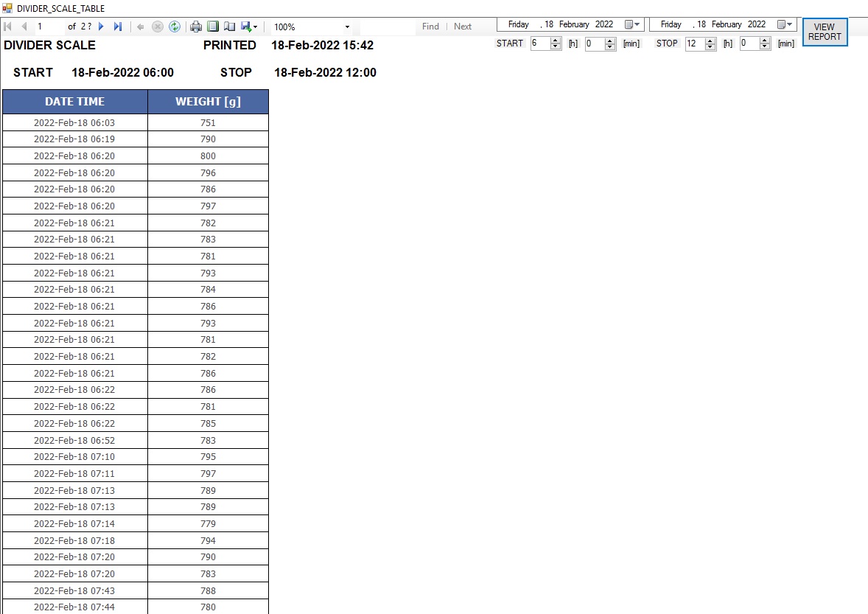Screen dimensions: 868x614
Task: Go to the next report page
Action: click(102, 27)
